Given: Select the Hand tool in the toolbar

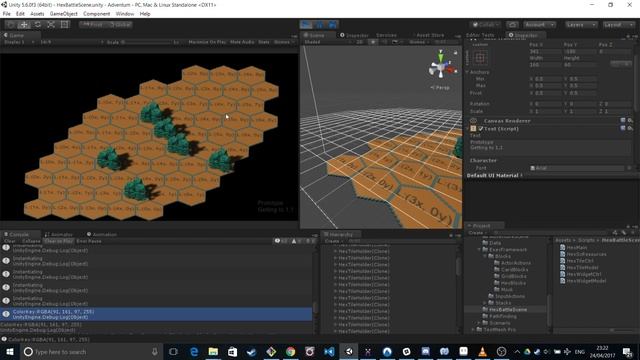Looking at the screenshot, I should coord(11,24).
